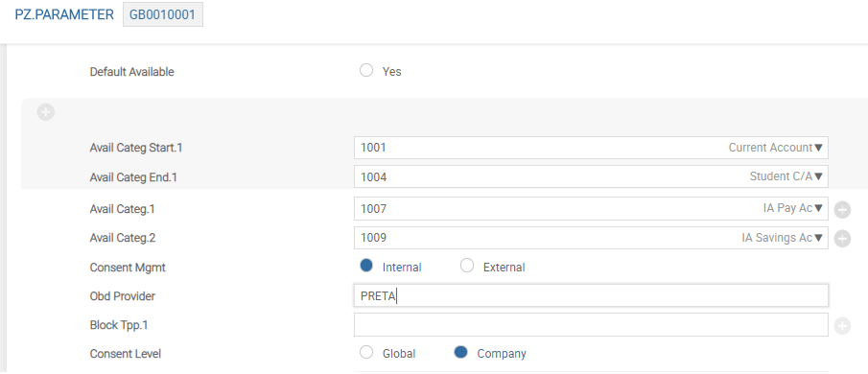Choose External for Consent Mgmt
The width and height of the screenshot is (868, 374).
click(x=467, y=266)
